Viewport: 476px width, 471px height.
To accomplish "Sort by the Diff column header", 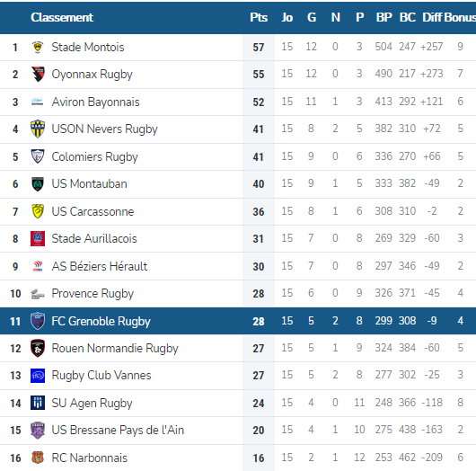I will [432, 17].
